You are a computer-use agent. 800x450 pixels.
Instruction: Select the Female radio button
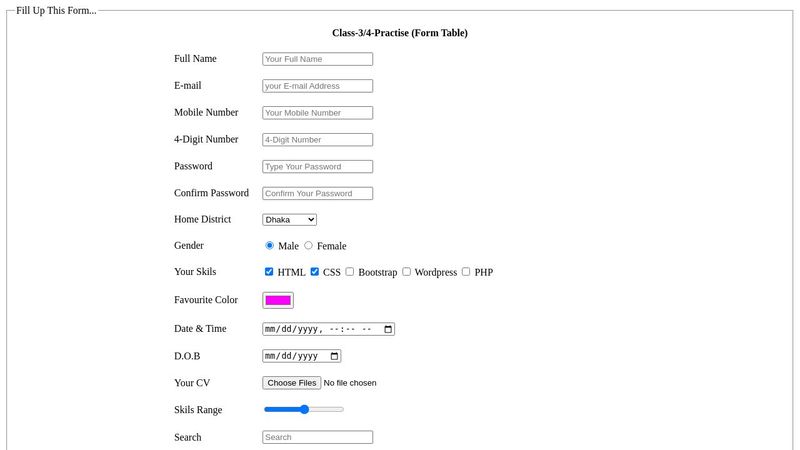308,245
